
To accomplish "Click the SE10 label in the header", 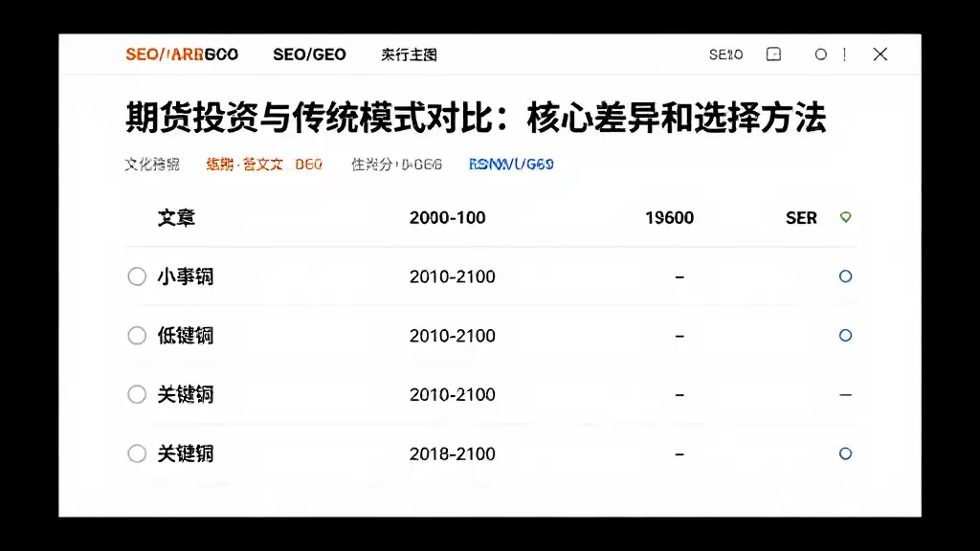I will coord(725,55).
